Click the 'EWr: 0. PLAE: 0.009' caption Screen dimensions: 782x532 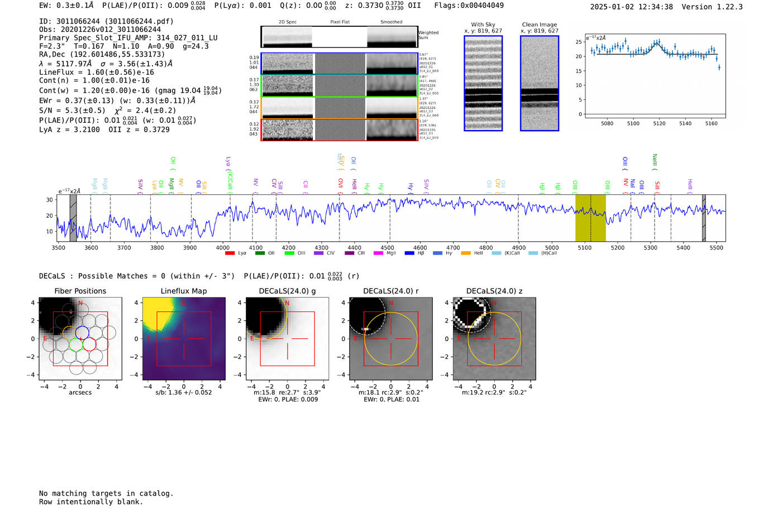coord(288,399)
